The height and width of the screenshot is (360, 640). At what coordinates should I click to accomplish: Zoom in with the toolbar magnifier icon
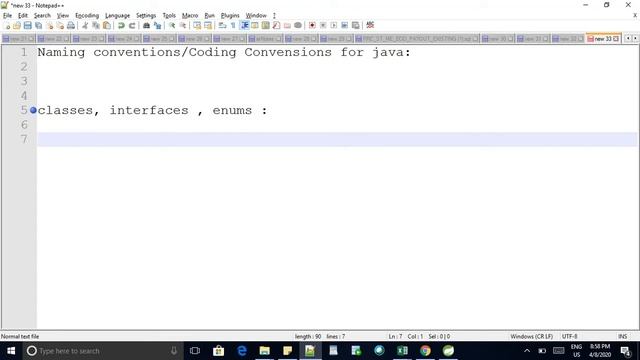pos(172,25)
